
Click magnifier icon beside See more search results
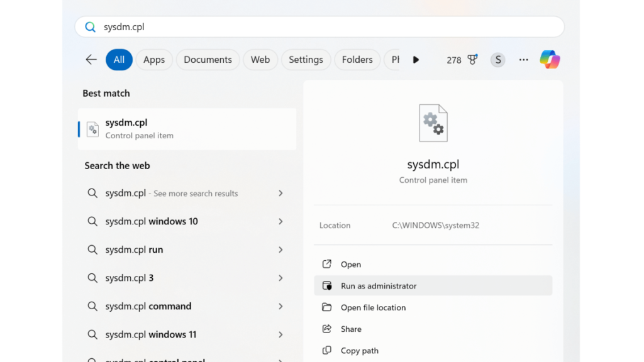click(x=92, y=193)
